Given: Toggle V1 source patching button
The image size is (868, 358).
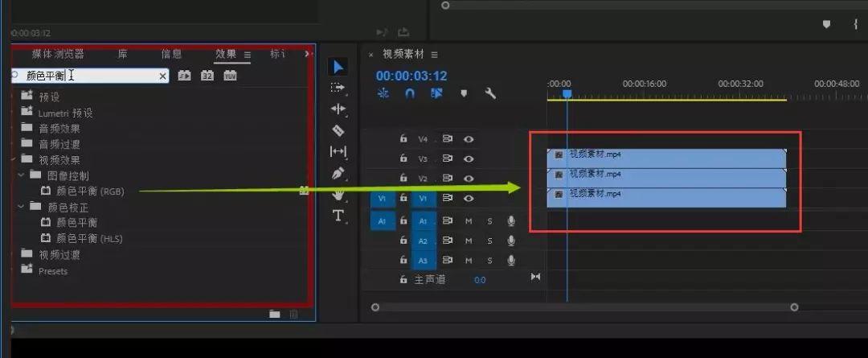Looking at the screenshot, I should pyautogui.click(x=383, y=199).
